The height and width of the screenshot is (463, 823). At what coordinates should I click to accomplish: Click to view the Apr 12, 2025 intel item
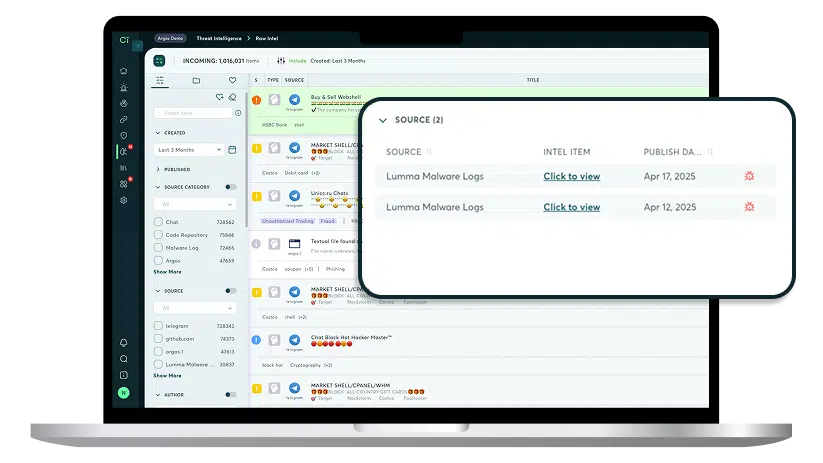click(x=571, y=207)
